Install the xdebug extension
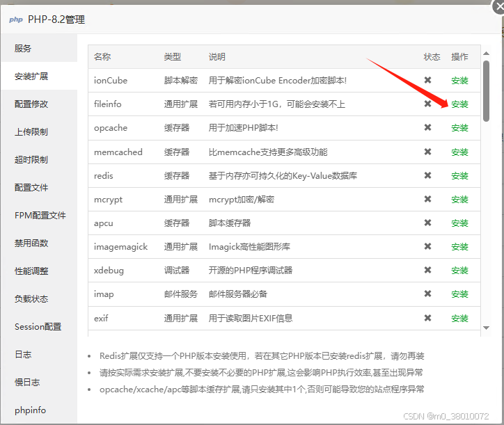This screenshot has height=425, width=504. point(459,271)
